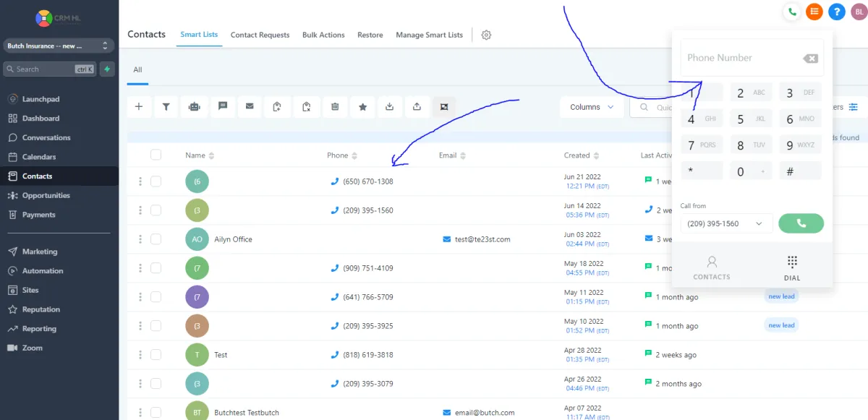Select checkbox for the (209) 395-3079 contact
Viewport: 868px width, 420px height.
pos(156,384)
